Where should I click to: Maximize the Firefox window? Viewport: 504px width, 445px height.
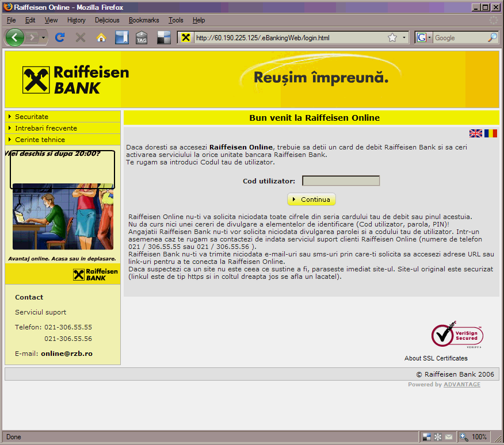(486, 7)
